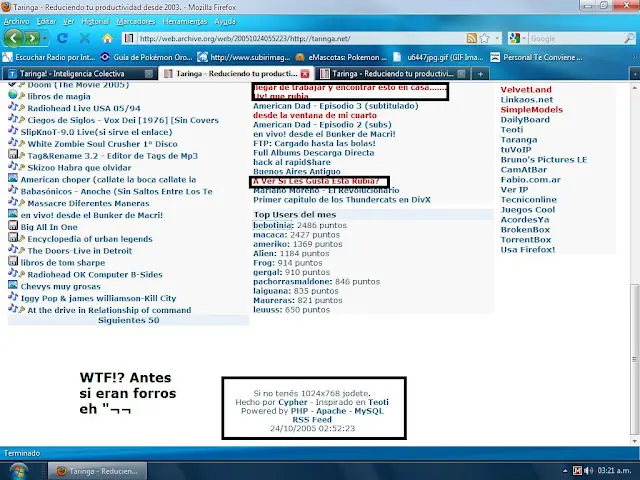Open history dropdown next to forward button
Image resolution: width=640 pixels, height=480 pixels.
pyautogui.click(x=44, y=39)
